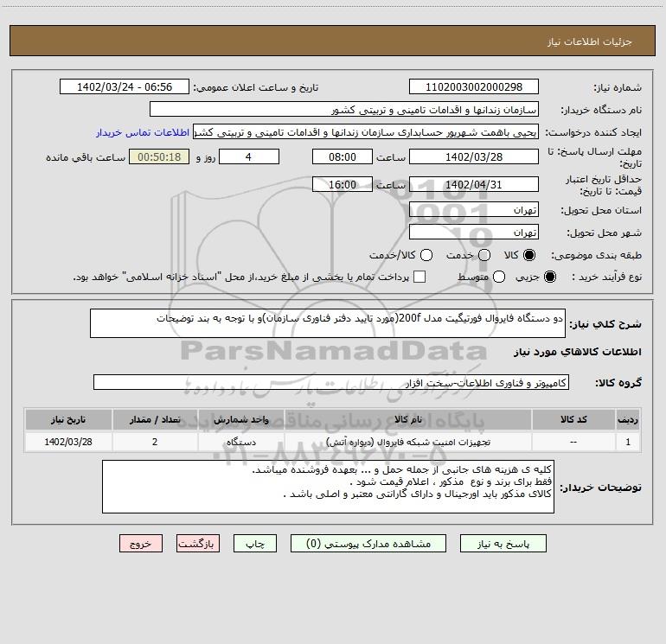Screen dimensions: 666x644
Task: Click the گروه کالا field کامپیوتر و فناوری
Action: point(331,382)
